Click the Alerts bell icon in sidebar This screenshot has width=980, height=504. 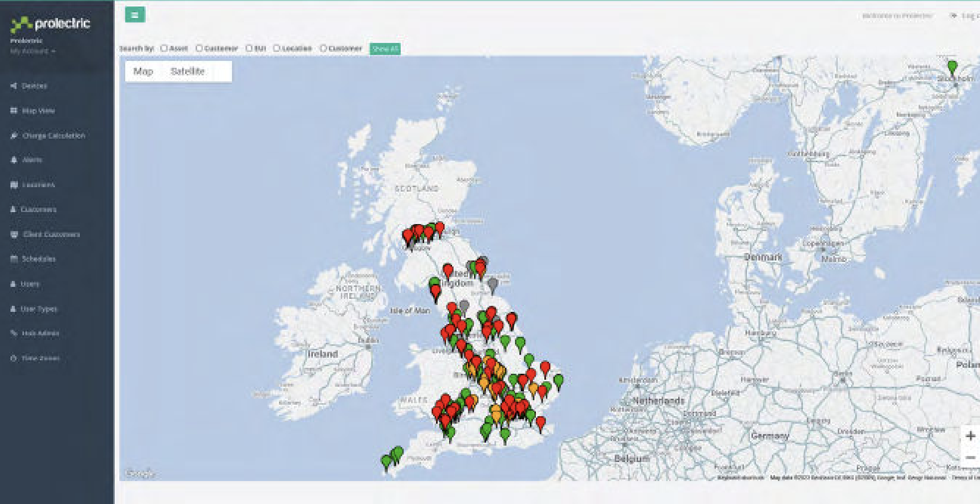point(14,160)
